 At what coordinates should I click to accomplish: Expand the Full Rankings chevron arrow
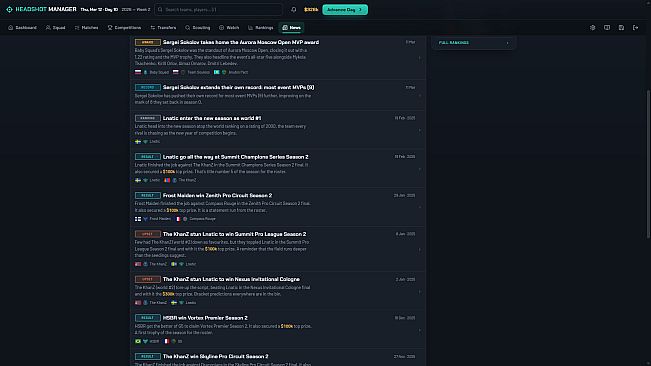[507, 43]
